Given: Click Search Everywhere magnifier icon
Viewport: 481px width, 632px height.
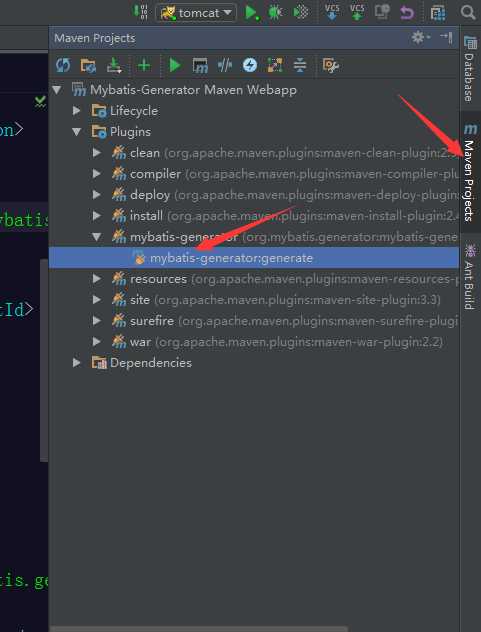Looking at the screenshot, I should tap(468, 12).
